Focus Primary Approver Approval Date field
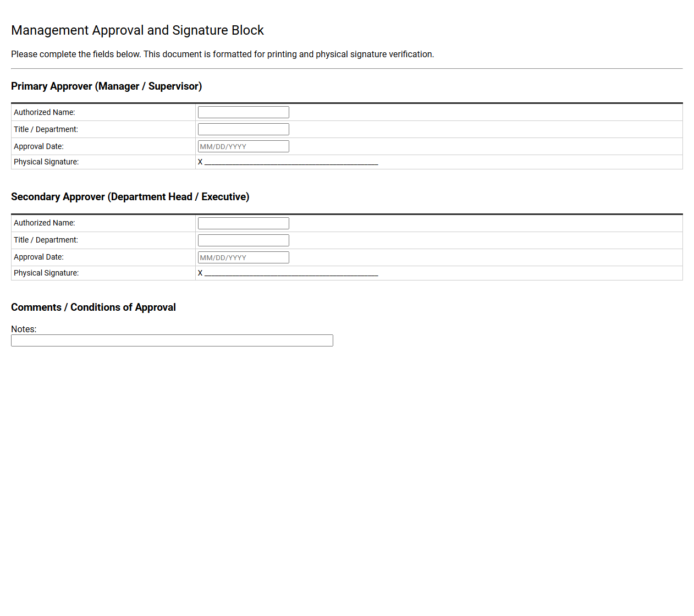 pos(244,146)
